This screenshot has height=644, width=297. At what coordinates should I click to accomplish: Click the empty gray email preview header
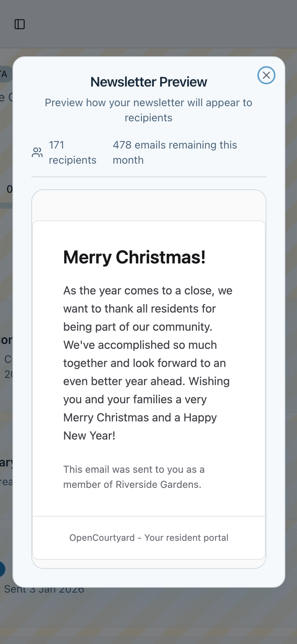click(148, 205)
